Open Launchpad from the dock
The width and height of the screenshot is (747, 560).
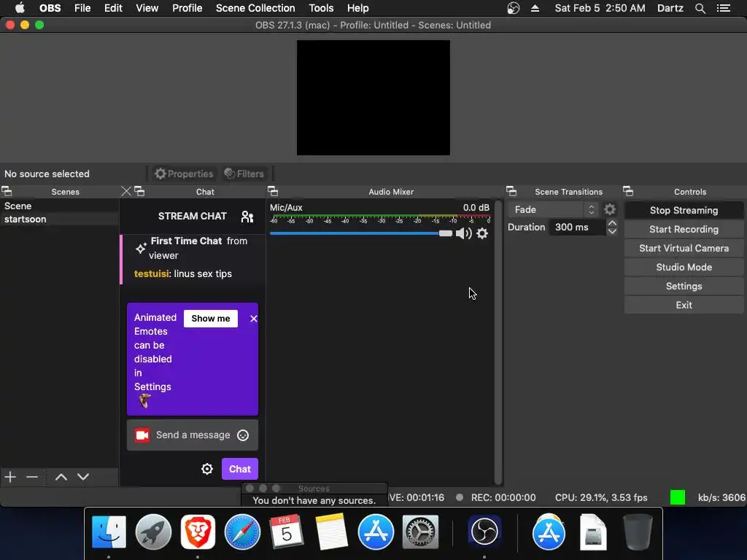153,532
